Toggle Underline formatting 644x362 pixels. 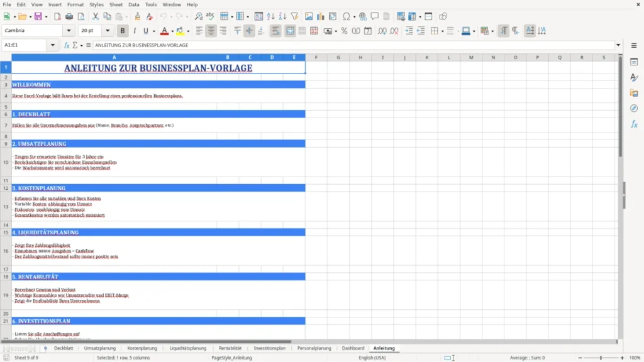coord(145,31)
